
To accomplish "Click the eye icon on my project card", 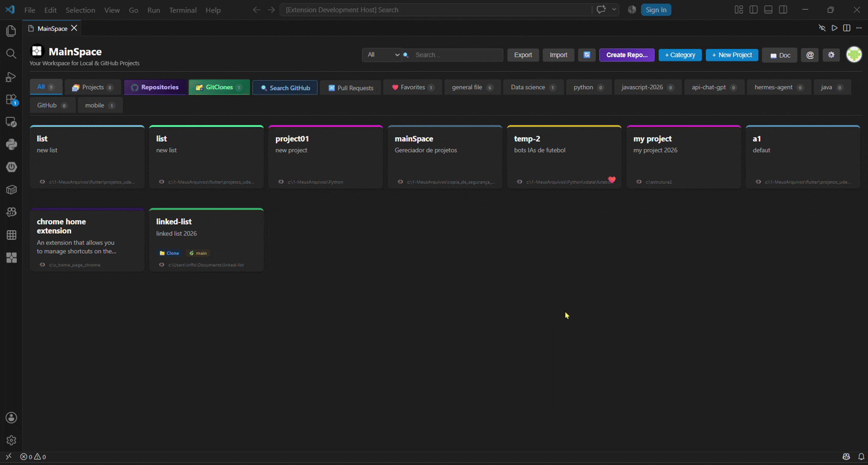I will pyautogui.click(x=639, y=181).
